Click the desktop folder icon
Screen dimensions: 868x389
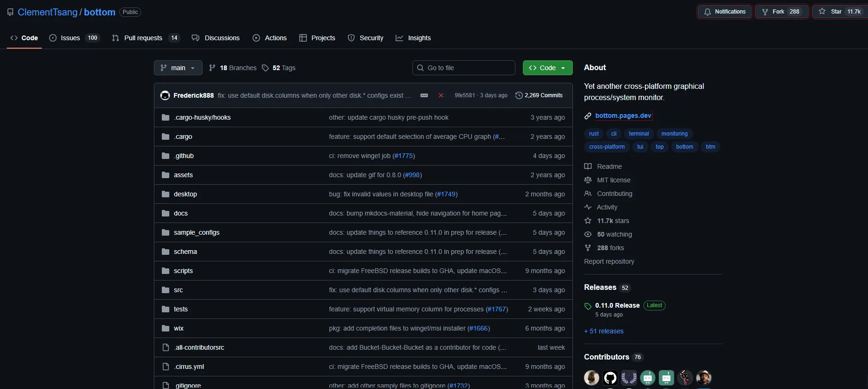pyautogui.click(x=166, y=194)
